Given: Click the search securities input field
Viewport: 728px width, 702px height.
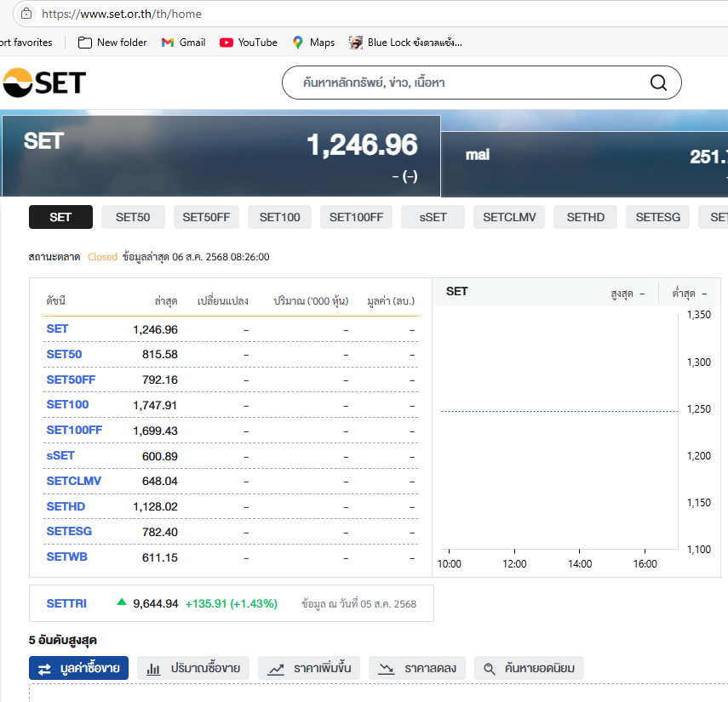Looking at the screenshot, I should point(481,83).
